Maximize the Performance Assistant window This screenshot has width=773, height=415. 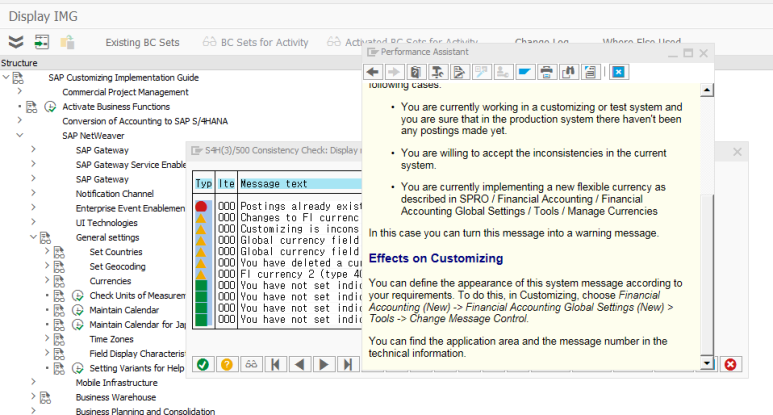688,53
